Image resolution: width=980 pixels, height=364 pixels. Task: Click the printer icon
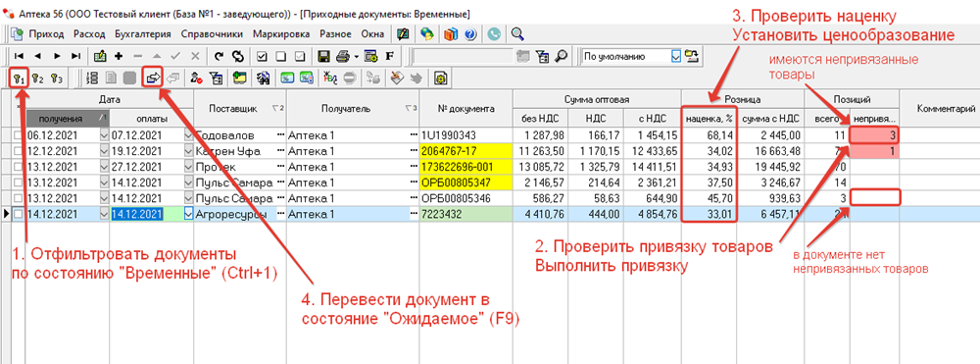342,56
